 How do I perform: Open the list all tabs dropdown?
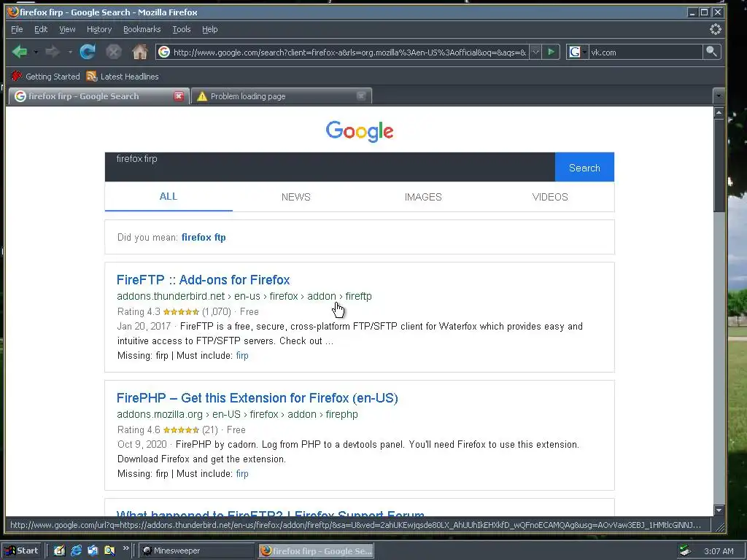pos(719,96)
